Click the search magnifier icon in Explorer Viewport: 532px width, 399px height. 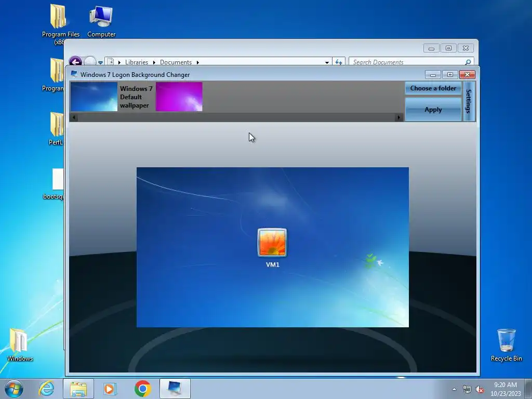[x=468, y=62]
